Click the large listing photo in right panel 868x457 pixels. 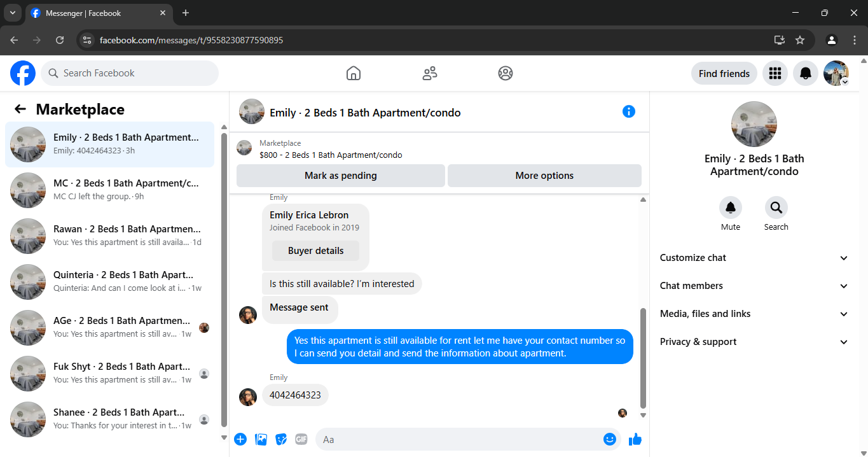click(x=754, y=124)
